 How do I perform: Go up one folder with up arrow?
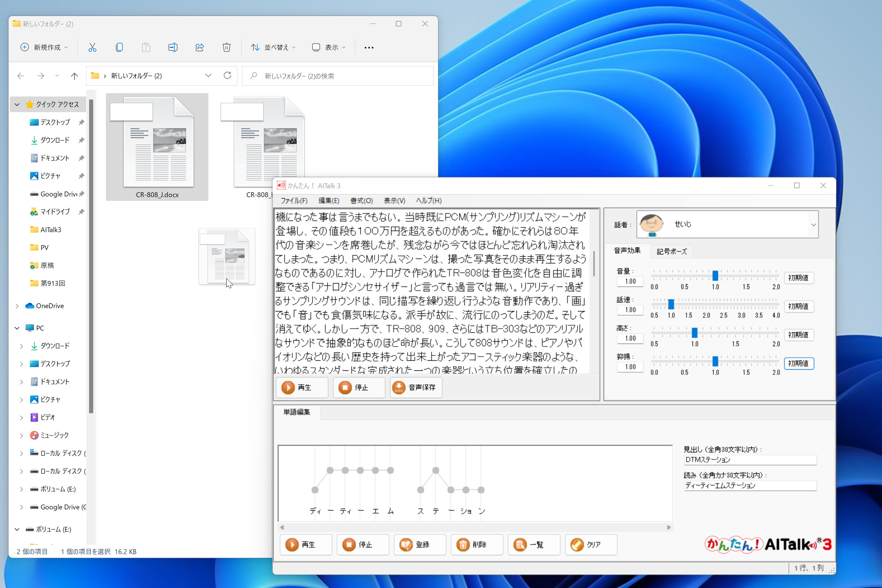pos(74,76)
